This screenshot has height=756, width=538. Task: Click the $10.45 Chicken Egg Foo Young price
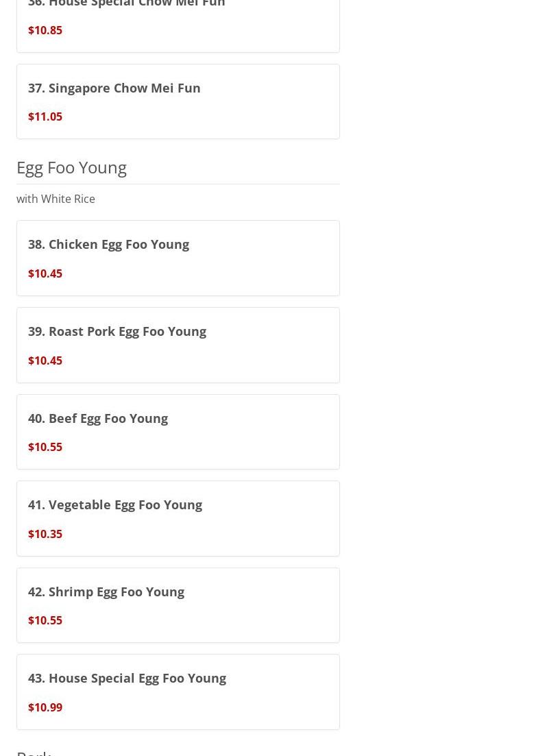click(45, 273)
